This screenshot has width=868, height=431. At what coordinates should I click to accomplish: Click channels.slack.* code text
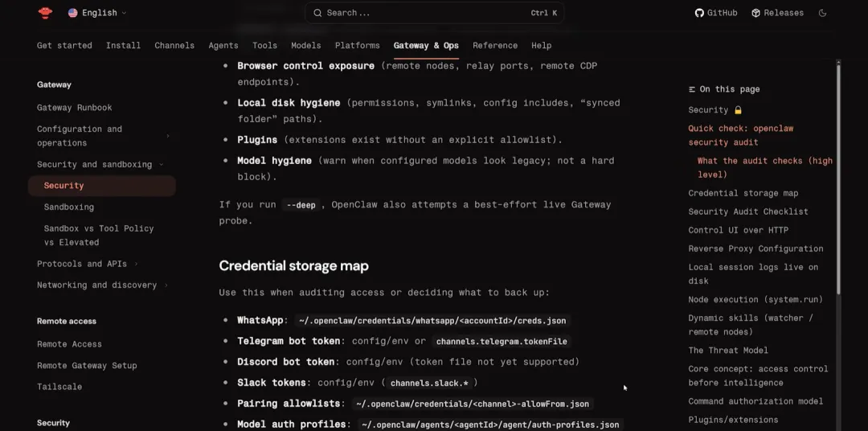point(429,383)
